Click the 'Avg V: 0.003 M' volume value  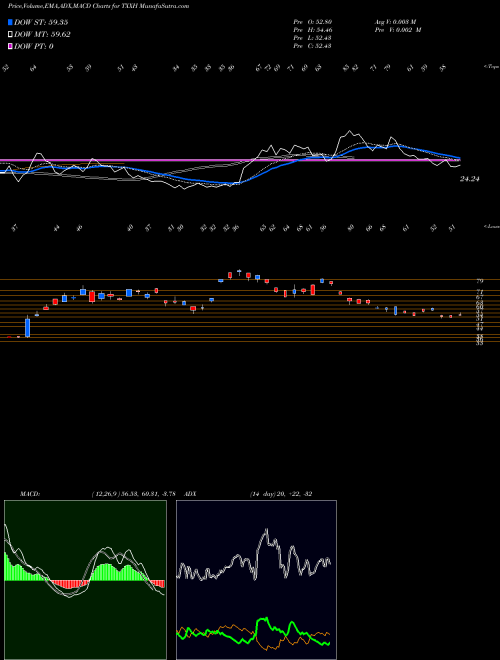click(395, 22)
